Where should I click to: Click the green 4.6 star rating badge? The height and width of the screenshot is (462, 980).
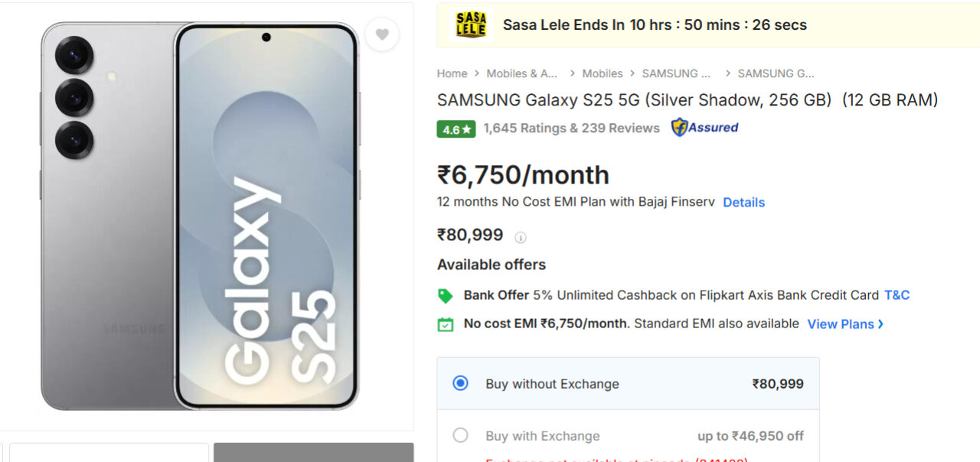point(456,129)
